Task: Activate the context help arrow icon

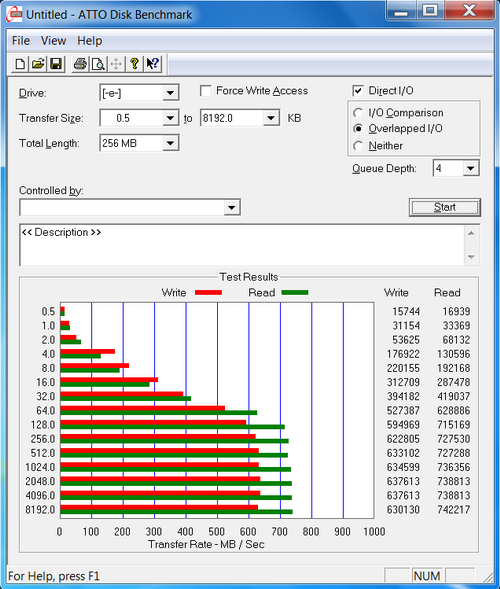Action: coord(153,64)
